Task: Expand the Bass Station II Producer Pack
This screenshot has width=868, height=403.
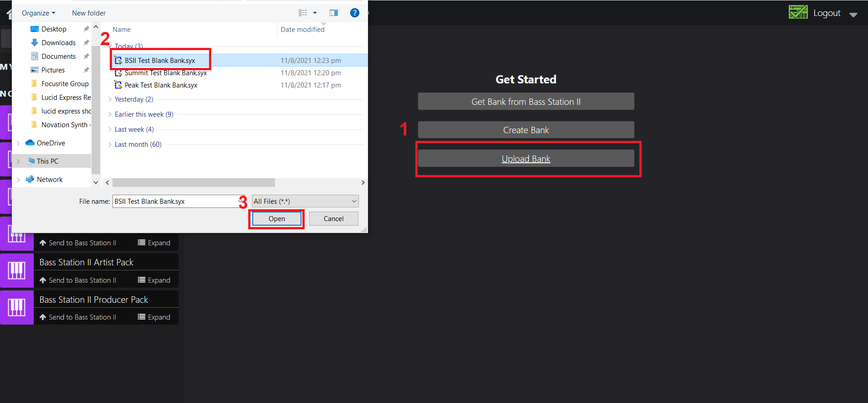Action: point(154,317)
